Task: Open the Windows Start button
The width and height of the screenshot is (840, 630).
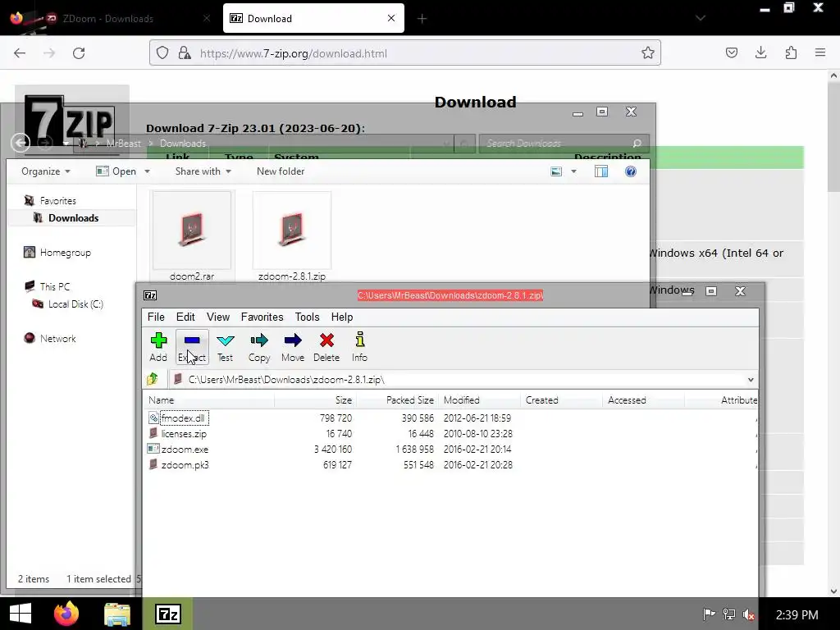Action: tap(21, 614)
